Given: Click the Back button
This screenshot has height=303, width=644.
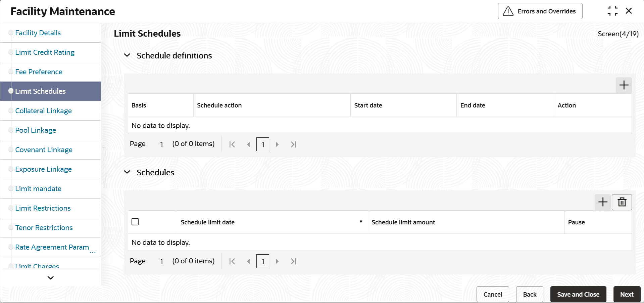Looking at the screenshot, I should point(530,294).
